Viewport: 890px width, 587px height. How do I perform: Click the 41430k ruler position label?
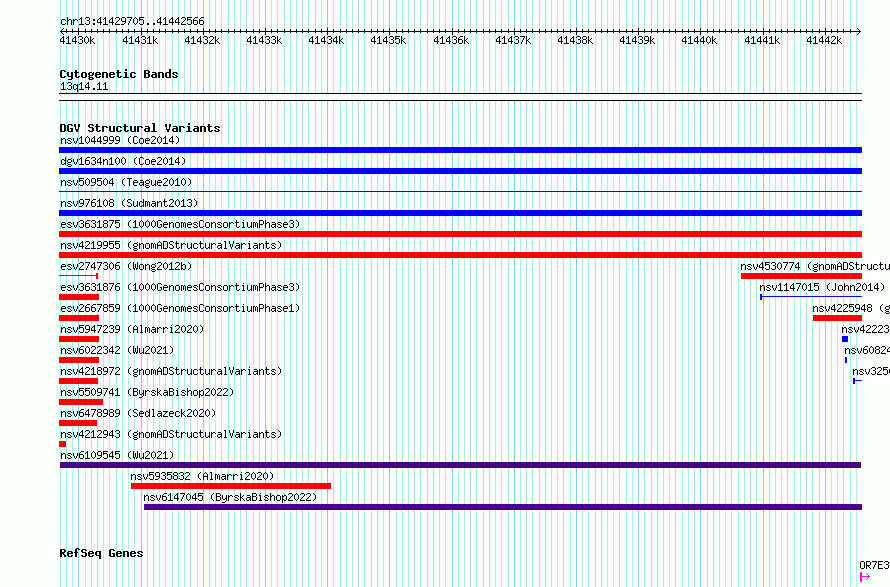point(77,40)
